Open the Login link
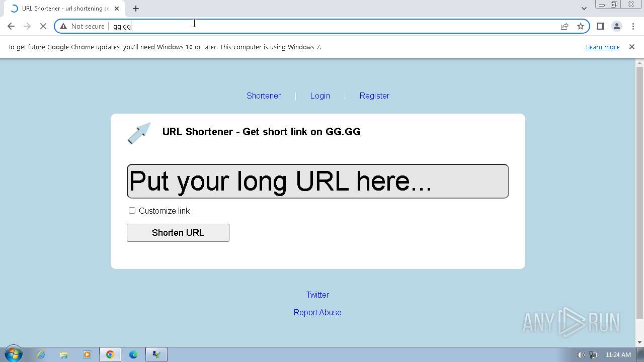This screenshot has height=362, width=644. [320, 96]
